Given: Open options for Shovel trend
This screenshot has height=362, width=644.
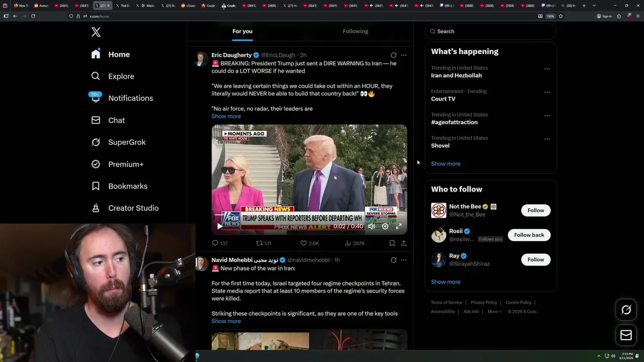Looking at the screenshot, I should 547,139.
